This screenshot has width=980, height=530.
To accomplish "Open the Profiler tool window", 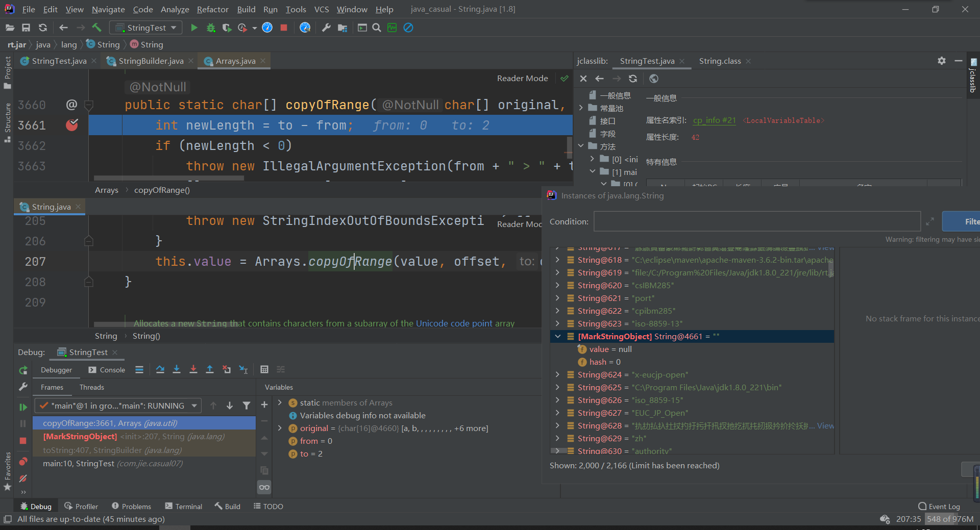I will pyautogui.click(x=81, y=506).
